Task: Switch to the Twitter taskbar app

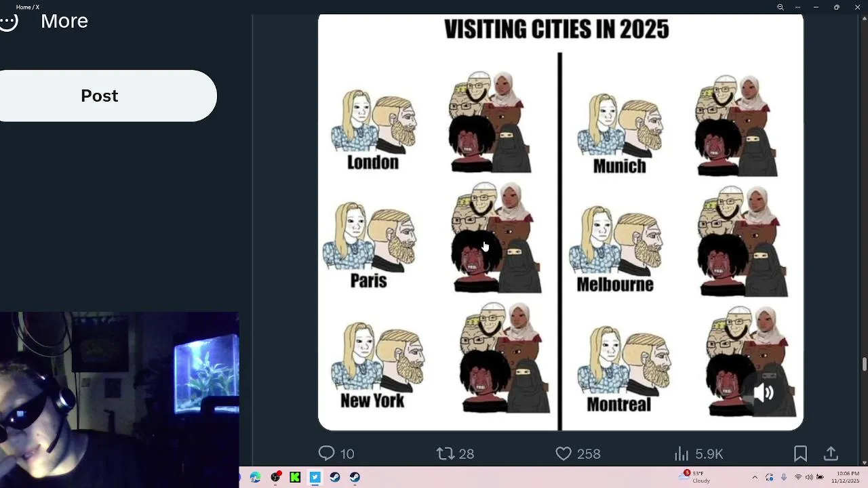Action: tap(315, 477)
